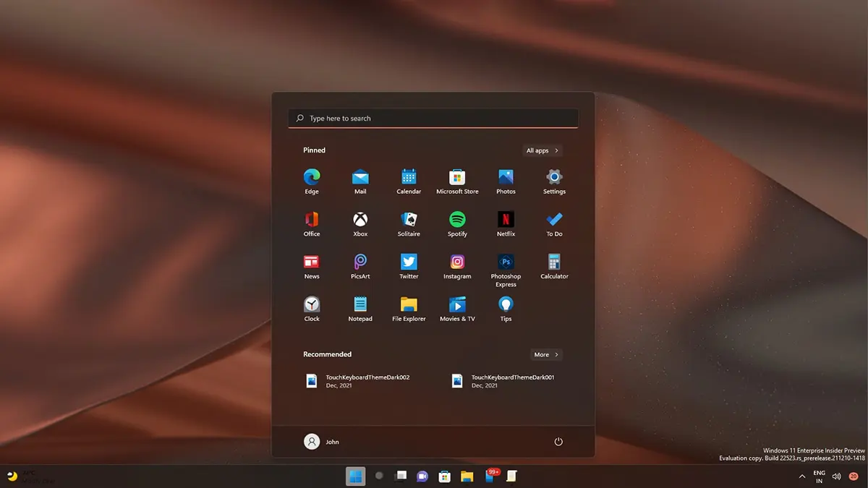868x488 pixels.
Task: Click the power button in Start menu
Action: coord(558,442)
